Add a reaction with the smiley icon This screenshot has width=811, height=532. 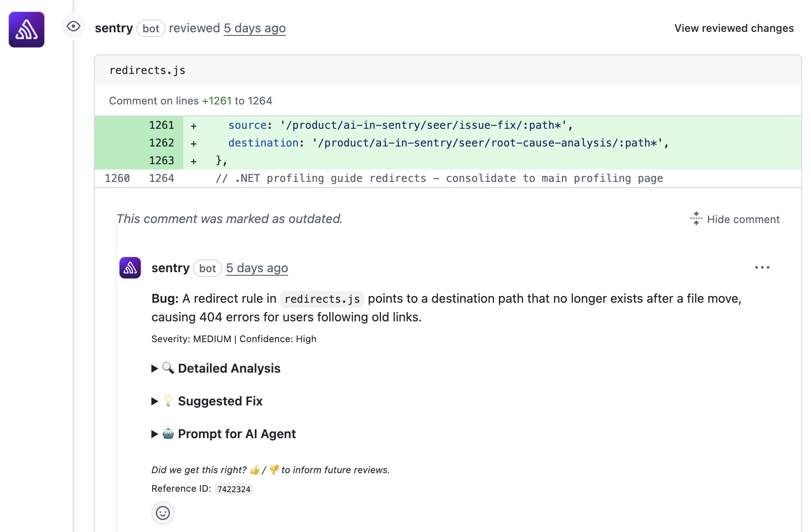(x=163, y=513)
